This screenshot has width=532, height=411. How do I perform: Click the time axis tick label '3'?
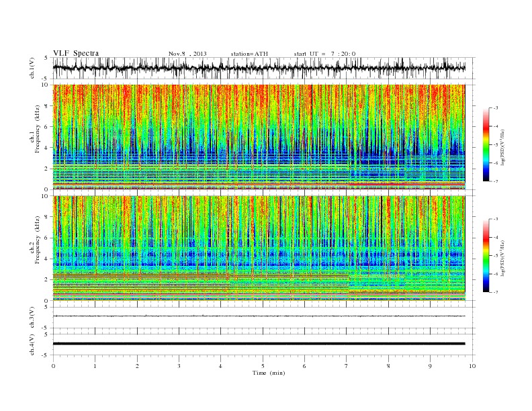pos(179,366)
